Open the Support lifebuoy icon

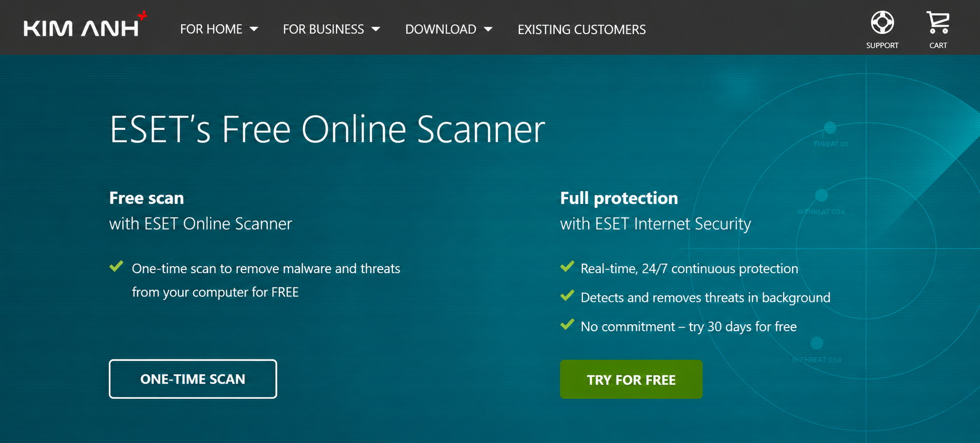882,22
